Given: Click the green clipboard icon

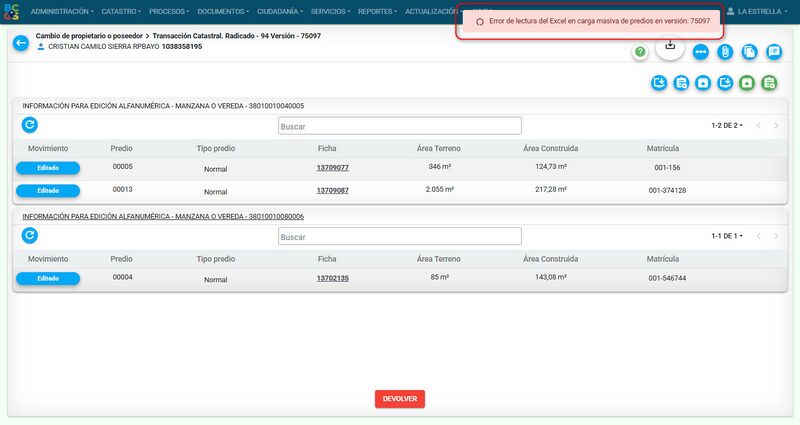Looking at the screenshot, I should pos(769,83).
